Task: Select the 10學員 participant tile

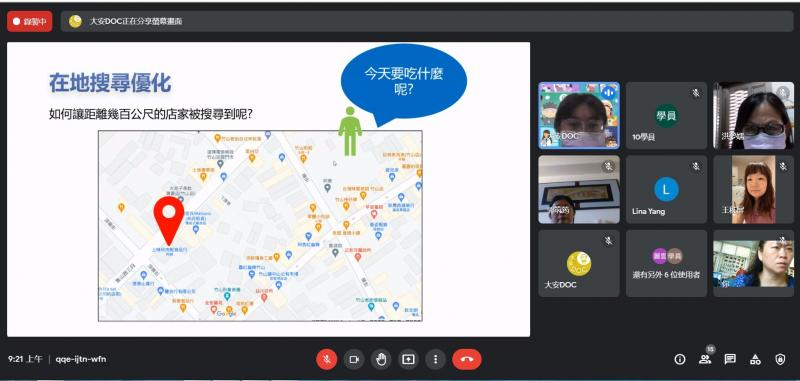Action: click(666, 116)
